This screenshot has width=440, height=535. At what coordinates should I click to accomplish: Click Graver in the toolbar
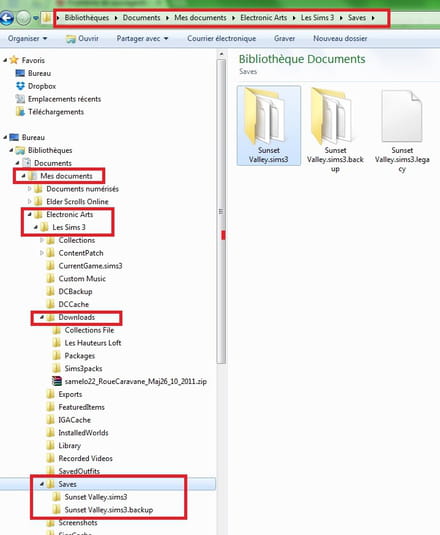click(284, 39)
